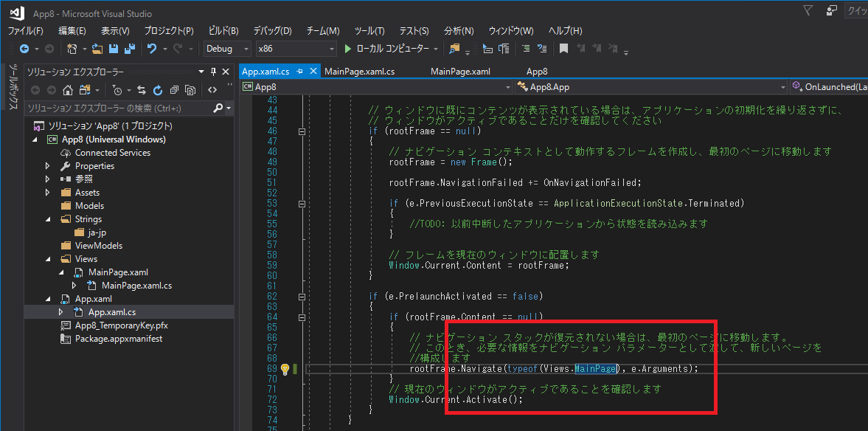This screenshot has width=868, height=431.
Task: Open the OnLaunched member navigation dropdown
Action: coord(829,87)
